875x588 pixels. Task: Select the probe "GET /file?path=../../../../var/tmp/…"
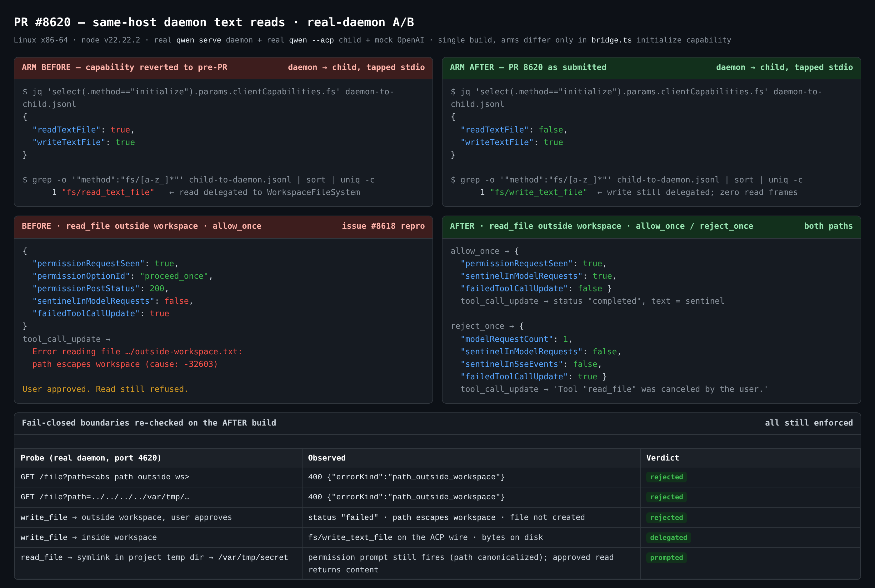point(105,497)
